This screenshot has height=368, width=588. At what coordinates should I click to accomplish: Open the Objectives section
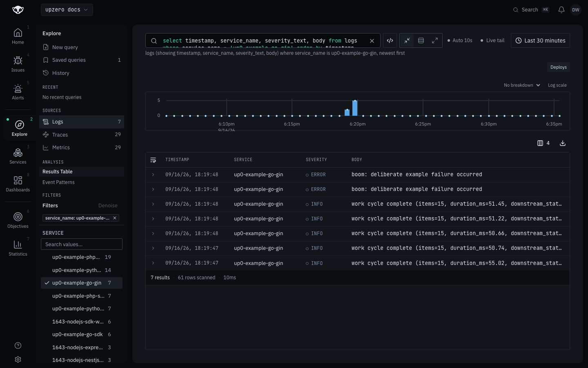[x=18, y=220]
